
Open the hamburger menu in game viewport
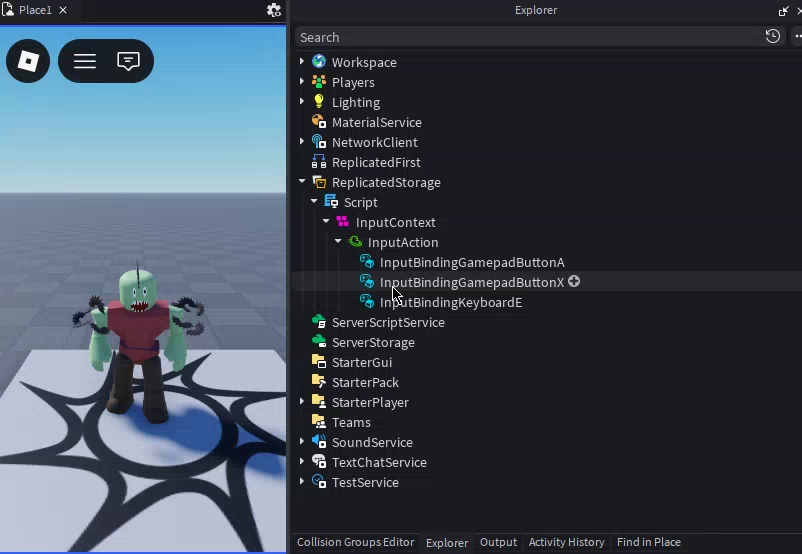click(85, 61)
